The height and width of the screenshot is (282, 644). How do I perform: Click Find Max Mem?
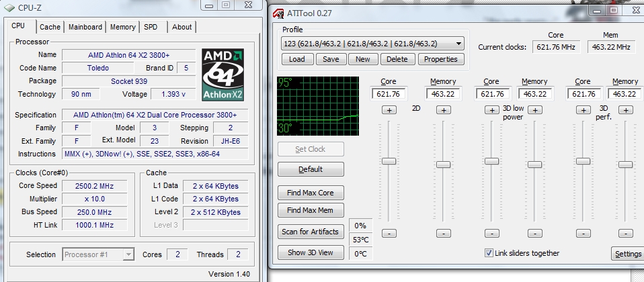coord(311,210)
